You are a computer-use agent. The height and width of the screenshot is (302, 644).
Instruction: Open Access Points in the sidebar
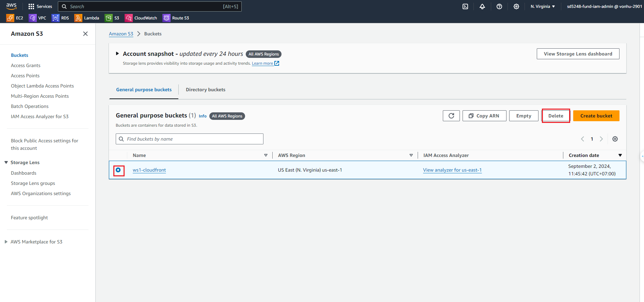(25, 76)
